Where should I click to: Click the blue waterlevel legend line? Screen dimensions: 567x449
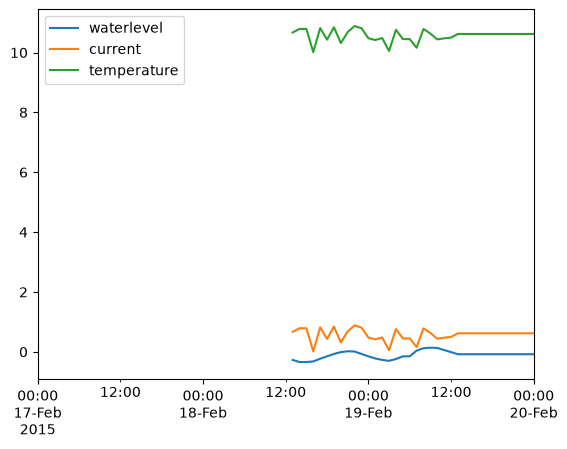64,28
